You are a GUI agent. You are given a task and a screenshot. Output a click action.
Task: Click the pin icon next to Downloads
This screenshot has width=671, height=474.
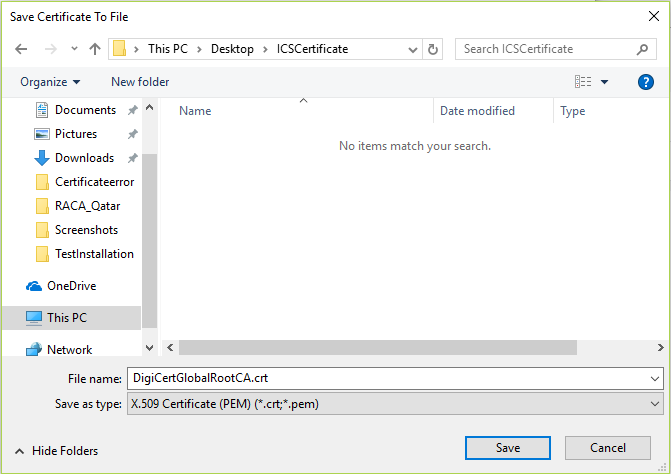pyautogui.click(x=133, y=158)
